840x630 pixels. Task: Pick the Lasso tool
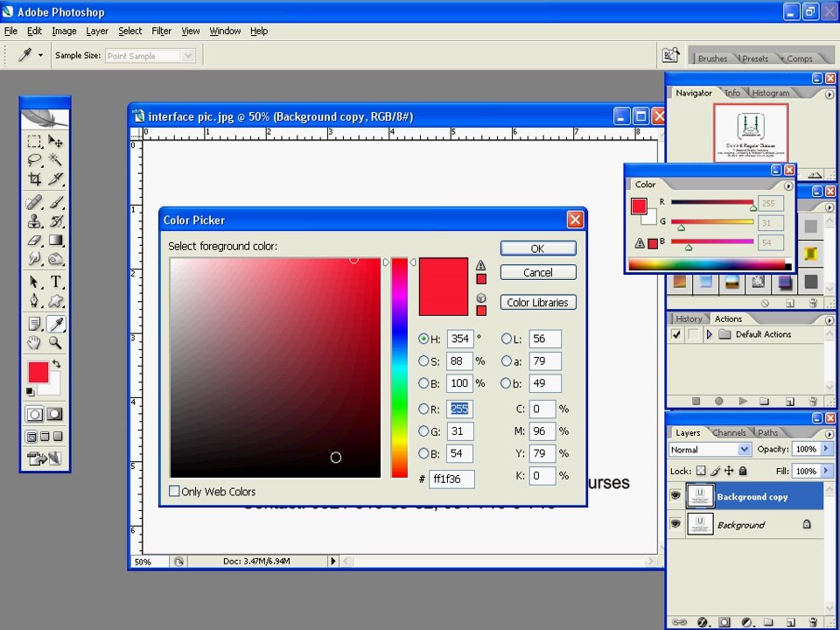[x=34, y=159]
